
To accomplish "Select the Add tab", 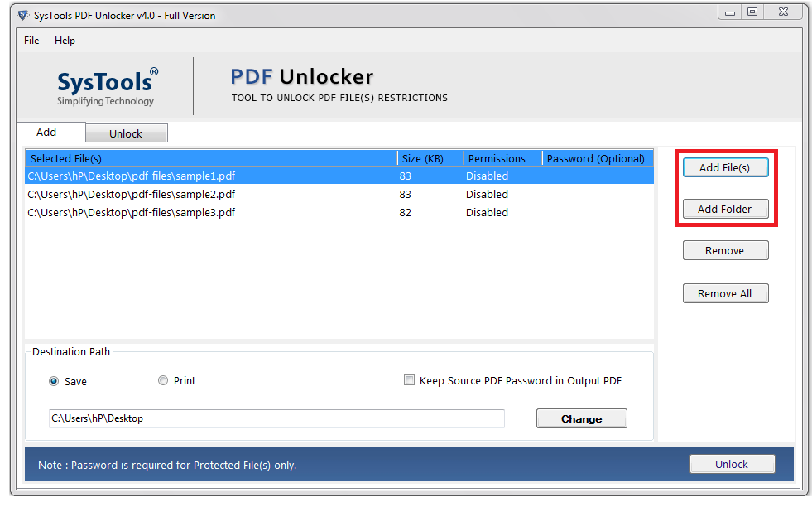I will pos(46,132).
